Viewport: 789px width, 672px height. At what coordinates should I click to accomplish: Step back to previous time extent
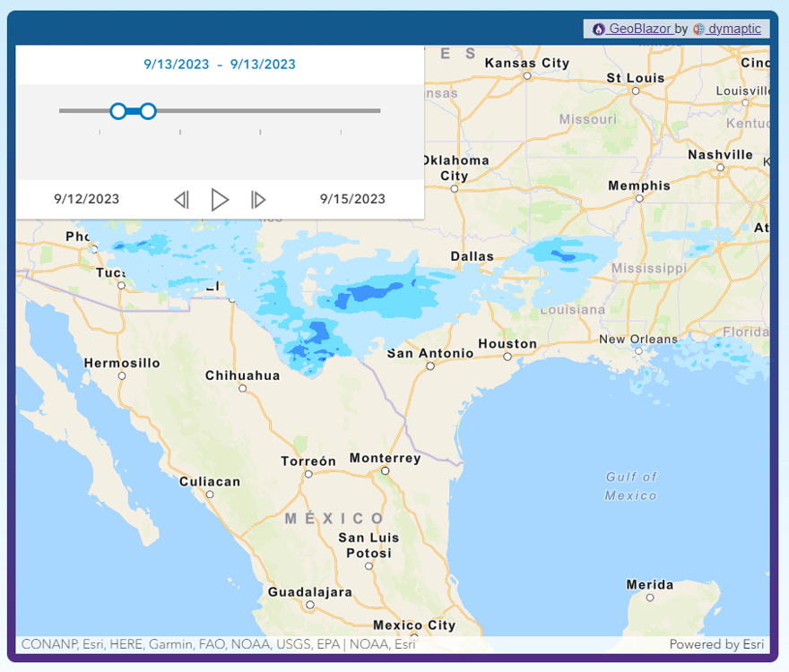(181, 200)
